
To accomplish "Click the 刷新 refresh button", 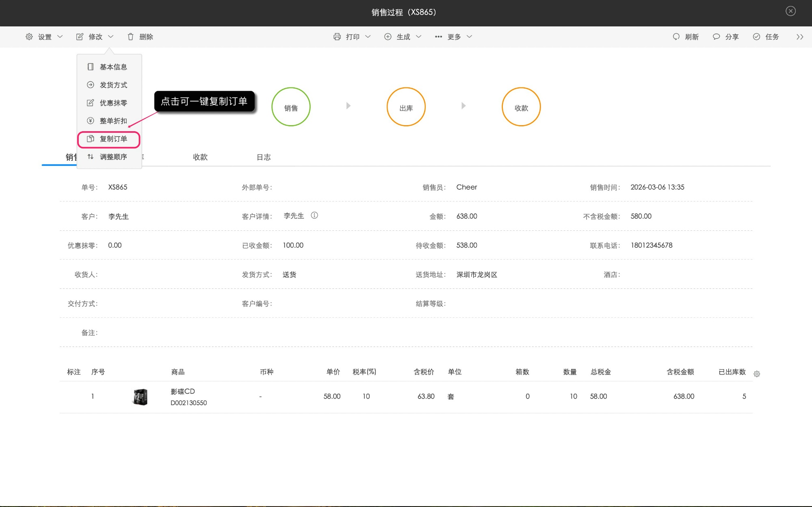I will [x=686, y=37].
